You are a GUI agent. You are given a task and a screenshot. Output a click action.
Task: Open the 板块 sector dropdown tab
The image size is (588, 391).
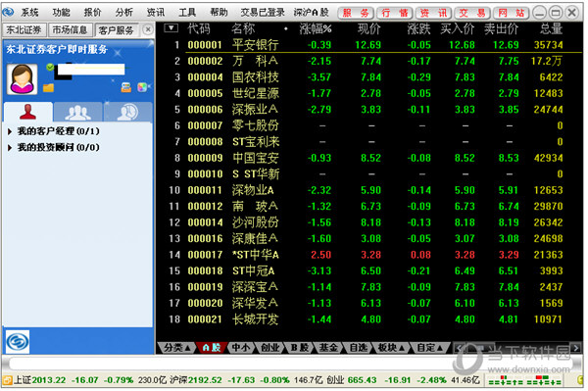point(390,348)
